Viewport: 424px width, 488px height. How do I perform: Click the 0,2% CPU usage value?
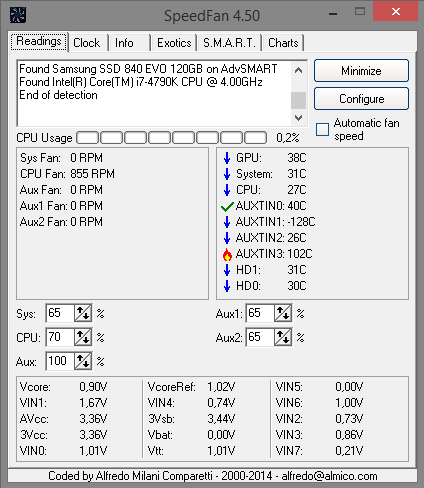pyautogui.click(x=288, y=138)
